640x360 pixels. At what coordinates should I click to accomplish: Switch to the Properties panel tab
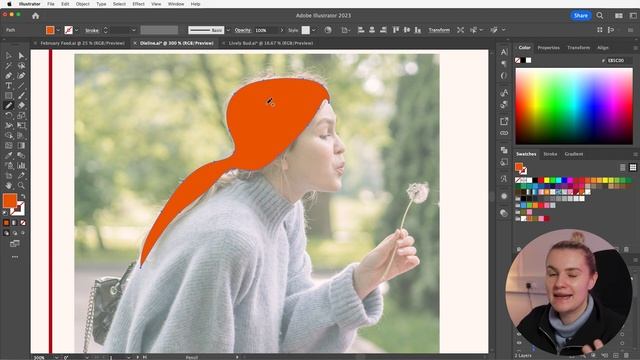[x=548, y=48]
